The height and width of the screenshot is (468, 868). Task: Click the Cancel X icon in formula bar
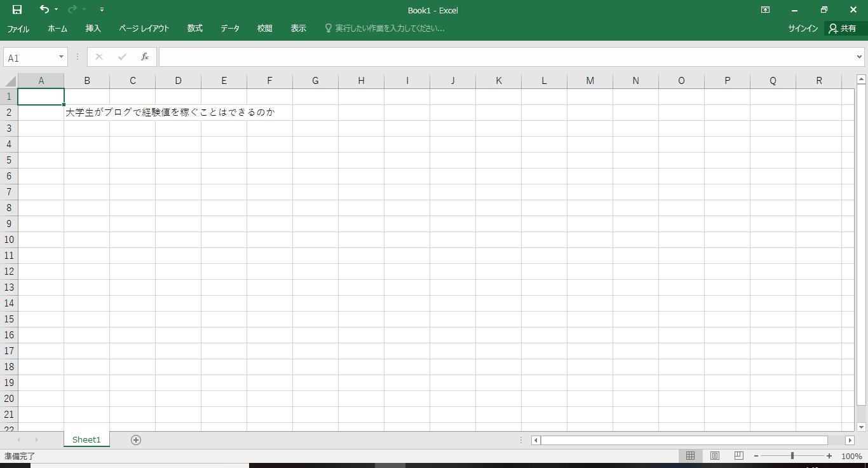click(99, 57)
